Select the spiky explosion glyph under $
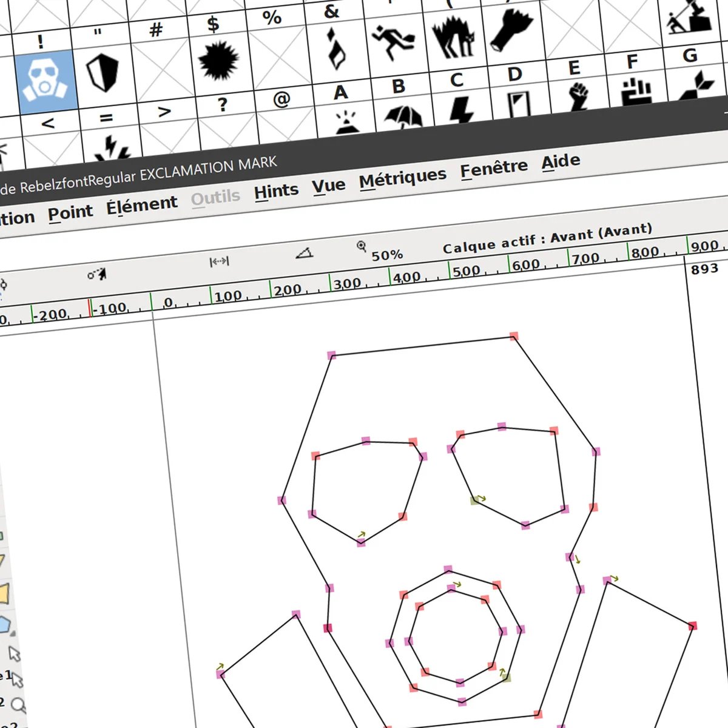 pyautogui.click(x=219, y=61)
